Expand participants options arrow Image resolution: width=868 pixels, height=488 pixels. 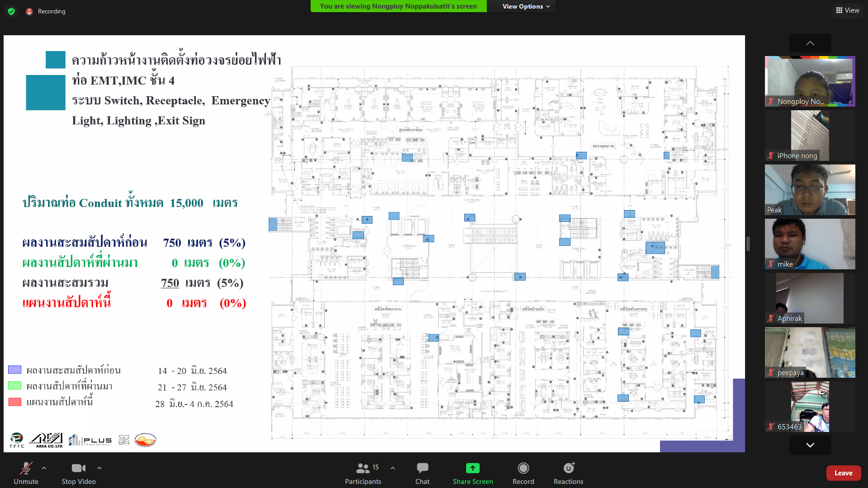coord(393,468)
